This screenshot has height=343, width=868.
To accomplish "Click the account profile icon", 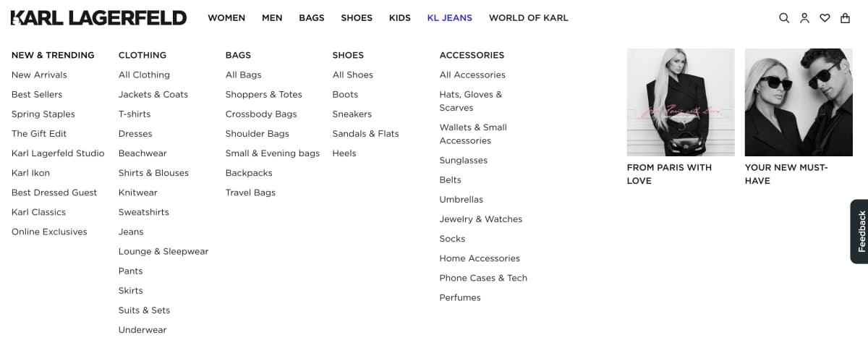I will (x=804, y=18).
